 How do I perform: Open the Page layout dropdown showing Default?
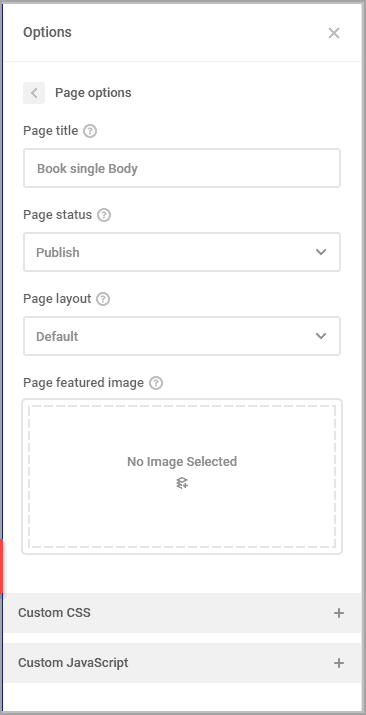[182, 336]
